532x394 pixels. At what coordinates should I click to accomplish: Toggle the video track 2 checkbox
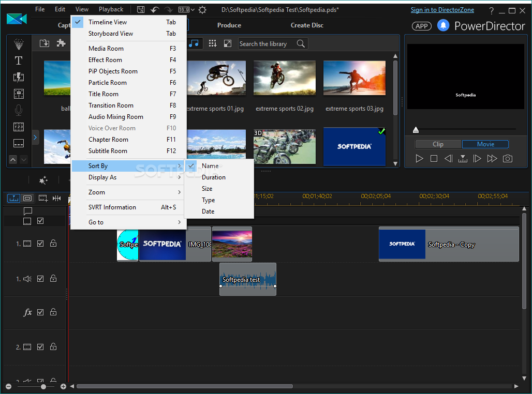coord(40,347)
